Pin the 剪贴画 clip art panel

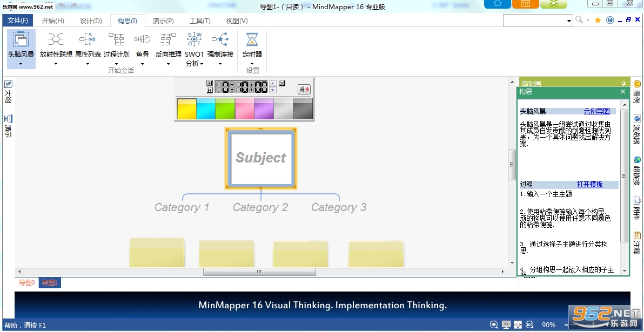coord(623,83)
